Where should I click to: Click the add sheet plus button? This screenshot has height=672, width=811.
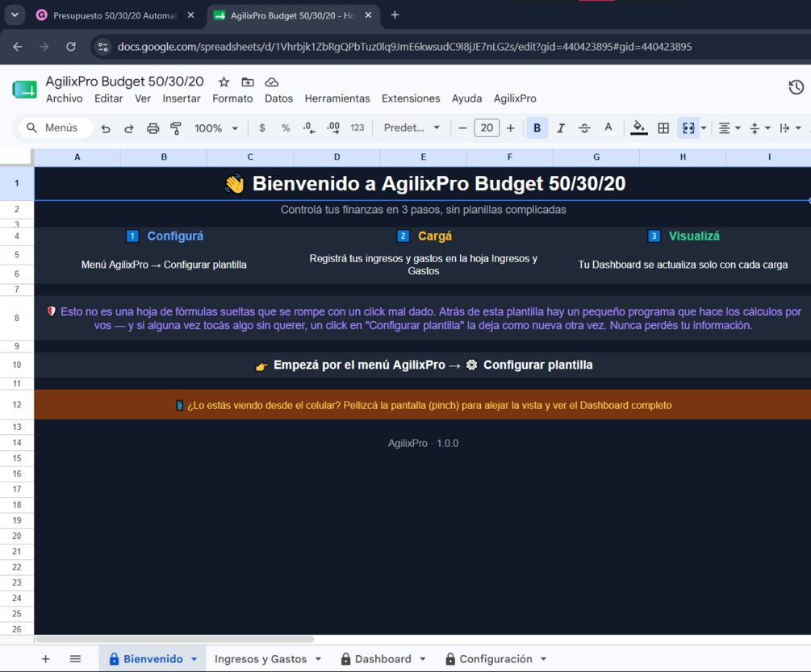[x=45, y=658]
